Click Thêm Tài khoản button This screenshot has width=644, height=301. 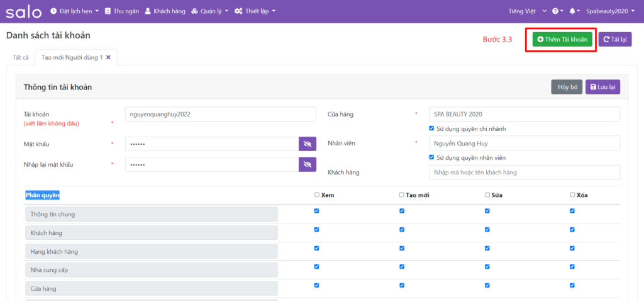pos(562,39)
